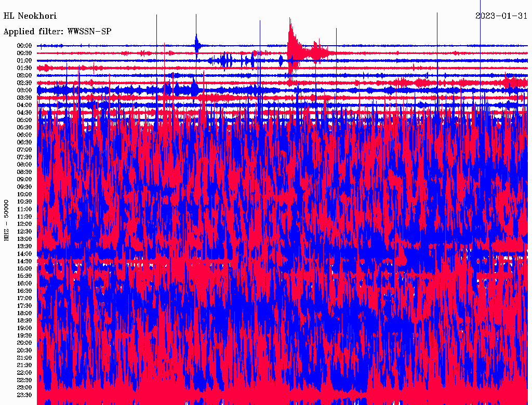This screenshot has width=532, height=405.
Task: Click the '23:00' time label
Action: [24, 388]
